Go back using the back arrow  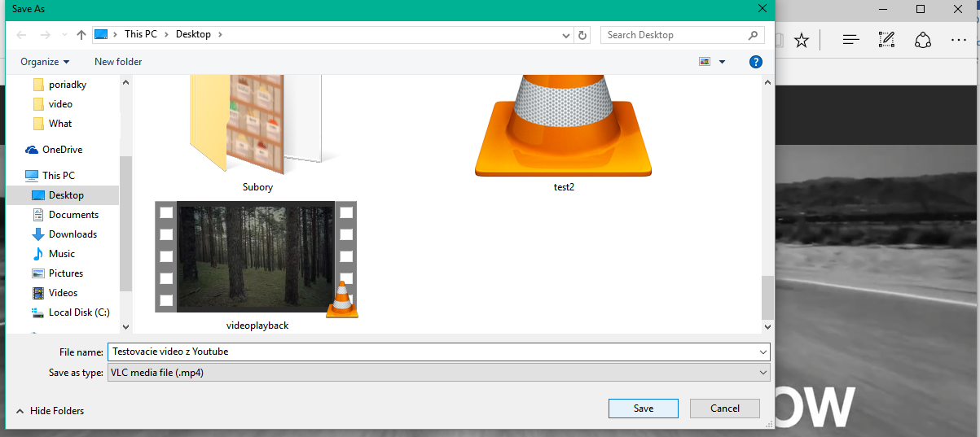tap(22, 35)
